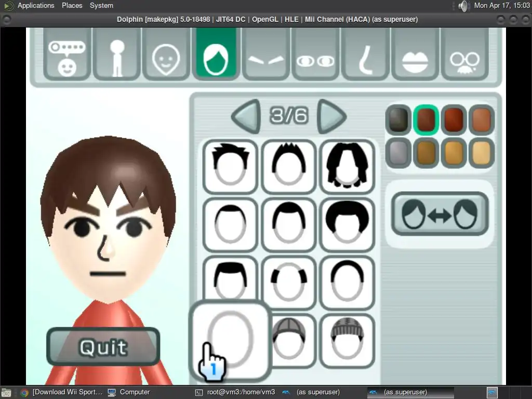Pick the selected brown hair color
The height and width of the screenshot is (399, 532).
tap(426, 120)
